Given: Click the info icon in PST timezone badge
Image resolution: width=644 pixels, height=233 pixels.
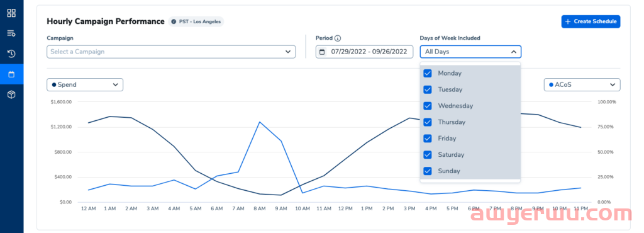Looking at the screenshot, I should click(x=174, y=21).
